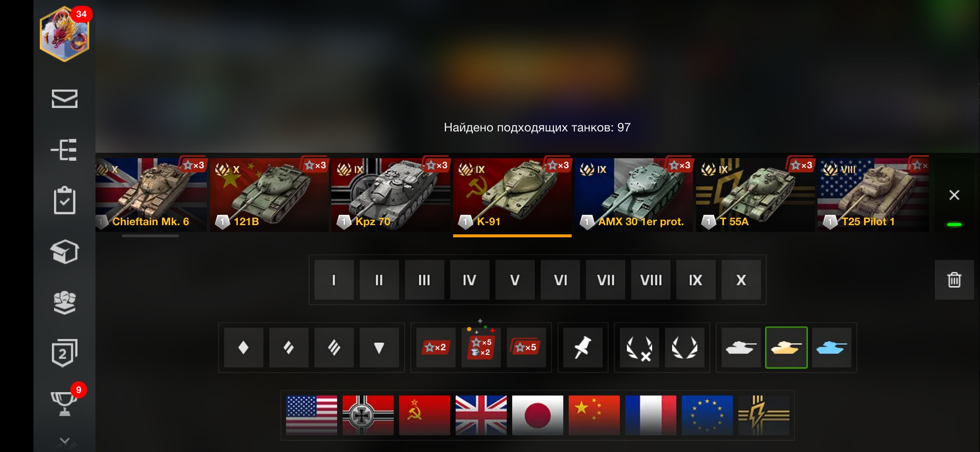Open the storage crate icon in sidebar

pos(64,252)
